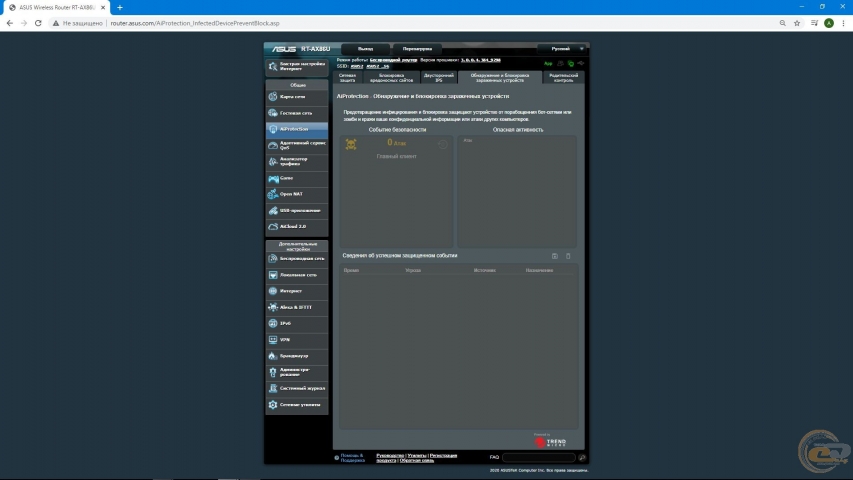The image size is (853, 480).
Task: Select Infected Device Detection and Blocking tab
Action: [499, 78]
